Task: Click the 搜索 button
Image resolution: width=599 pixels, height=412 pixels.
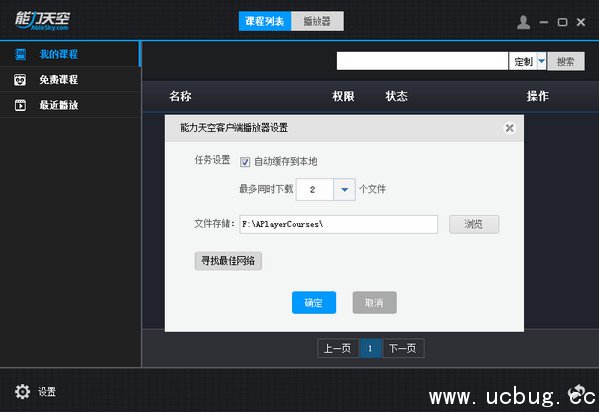Action: pyautogui.click(x=566, y=61)
